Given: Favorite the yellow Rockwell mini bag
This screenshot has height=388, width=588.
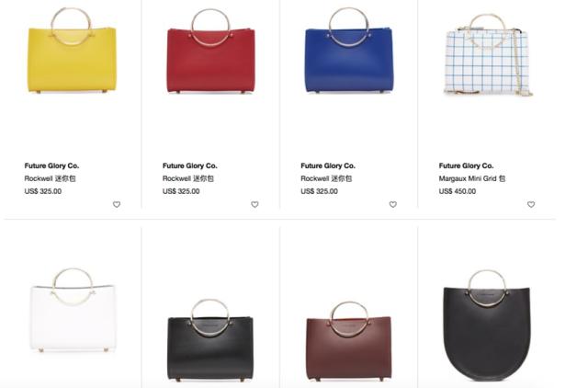Looking at the screenshot, I should (x=117, y=204).
